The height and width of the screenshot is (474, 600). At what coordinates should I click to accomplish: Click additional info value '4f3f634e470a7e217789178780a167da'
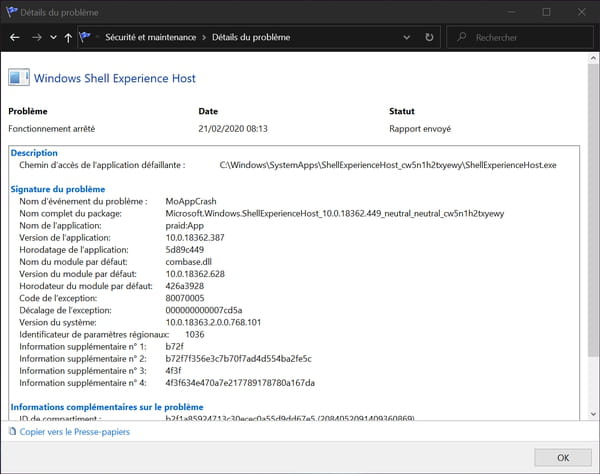pyautogui.click(x=240, y=383)
